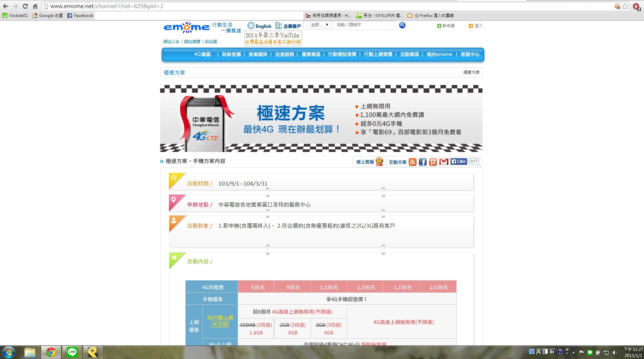Image resolution: width=644 pixels, height=359 pixels.
Task: Open 網站導覽 link
Action: 192,42
